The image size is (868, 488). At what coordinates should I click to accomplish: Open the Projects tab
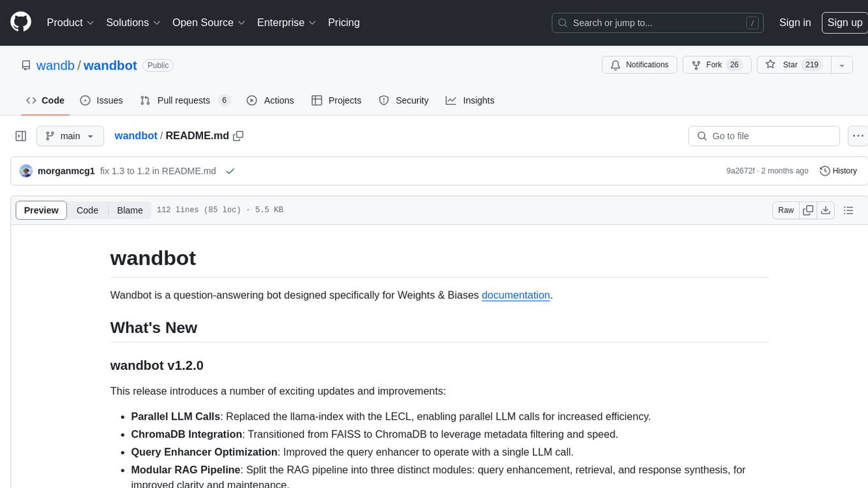coord(336,100)
